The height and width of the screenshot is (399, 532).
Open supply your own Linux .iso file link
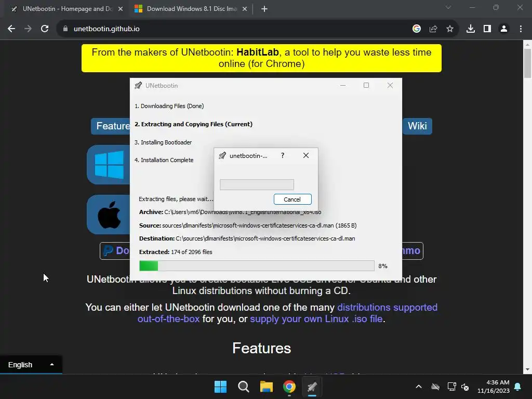[x=316, y=319]
